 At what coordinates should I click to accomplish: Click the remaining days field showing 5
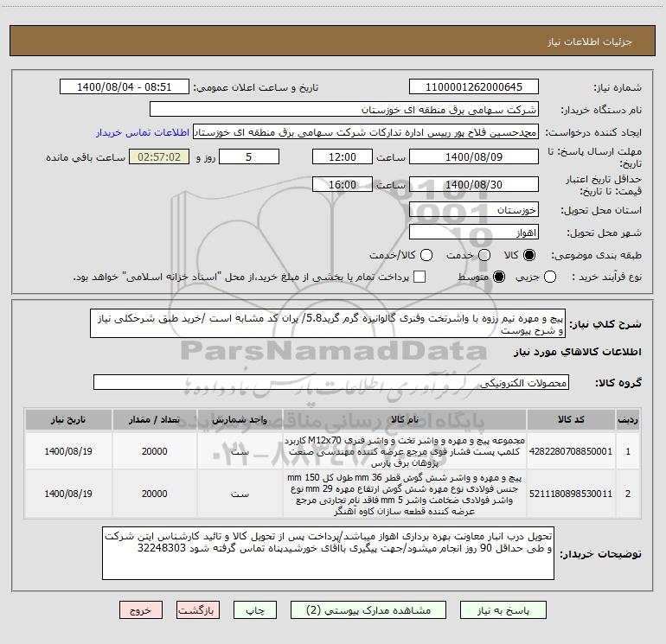pyautogui.click(x=249, y=156)
